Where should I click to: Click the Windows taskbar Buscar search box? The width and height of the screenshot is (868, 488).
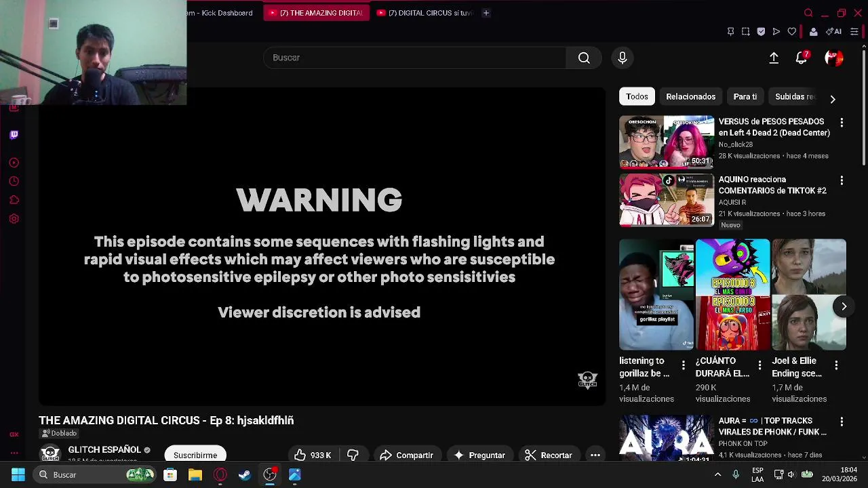94,474
